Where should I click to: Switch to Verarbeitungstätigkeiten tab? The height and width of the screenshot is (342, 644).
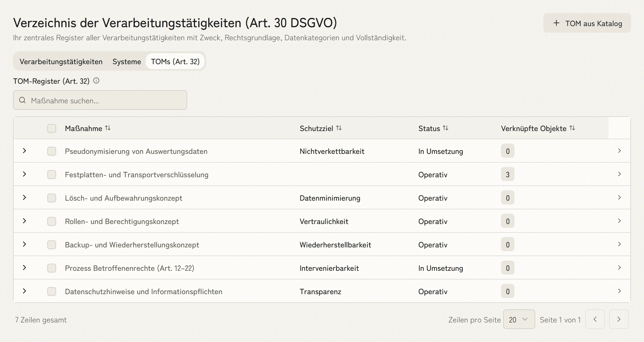[61, 61]
